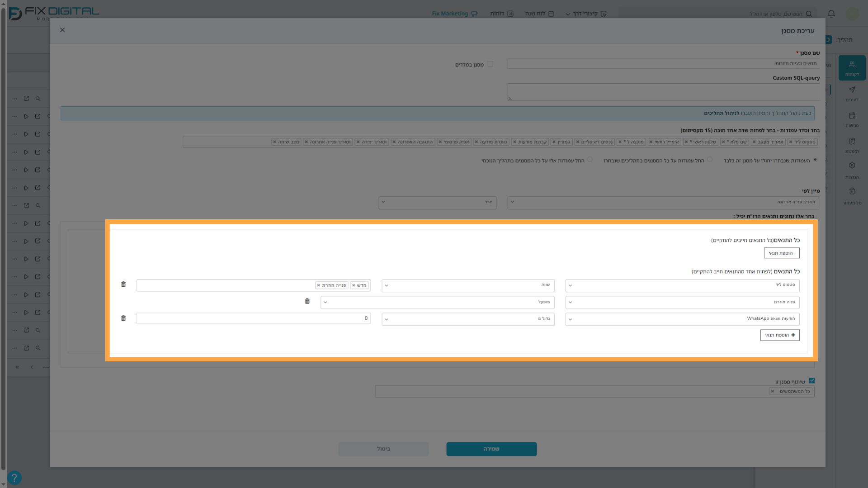Select radio: apply columns to chosen processes' filters
Screen dimensions: 868x488
(710, 160)
